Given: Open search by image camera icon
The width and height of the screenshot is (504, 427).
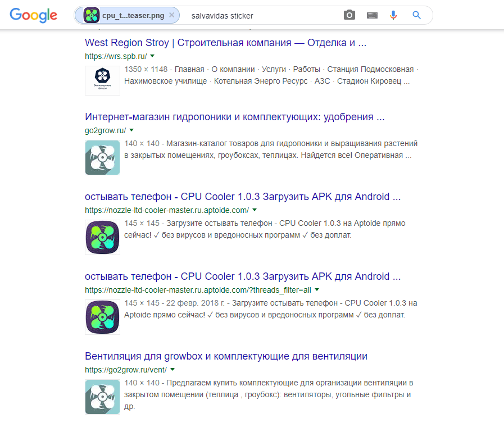Looking at the screenshot, I should click(x=349, y=15).
